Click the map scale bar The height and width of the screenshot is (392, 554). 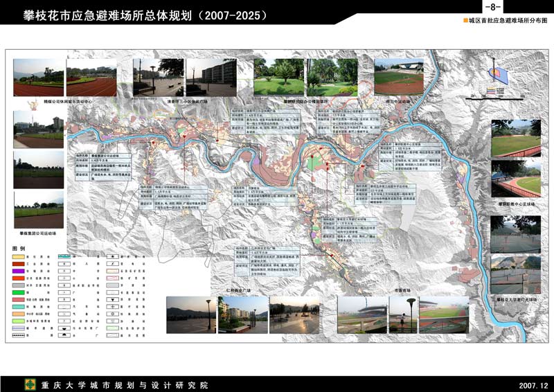(x=497, y=100)
